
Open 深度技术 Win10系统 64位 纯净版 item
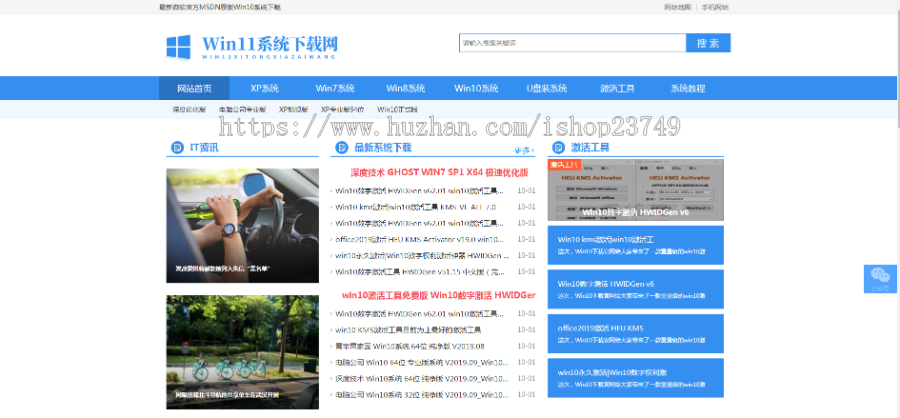[422, 378]
